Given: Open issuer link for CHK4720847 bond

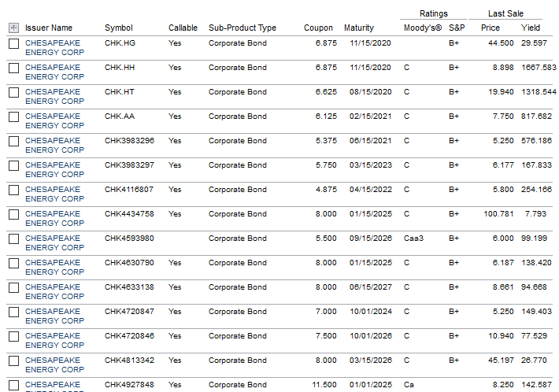Looking at the screenshot, I should click(x=54, y=316).
